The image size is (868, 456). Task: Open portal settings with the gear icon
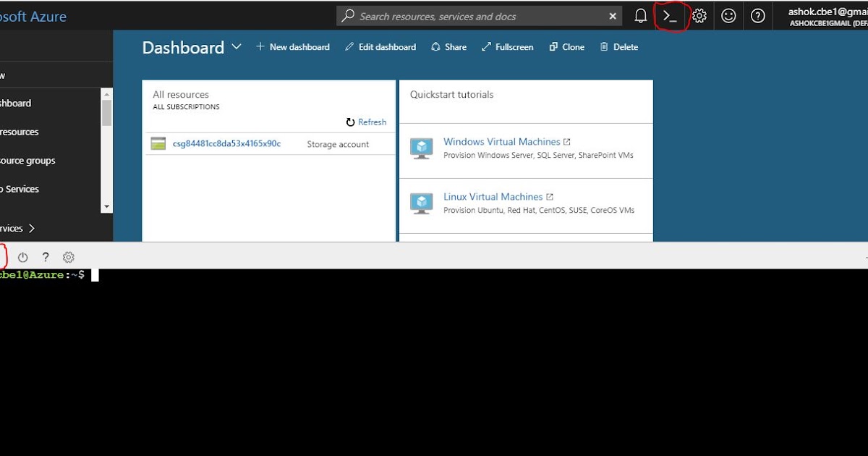[x=699, y=15]
